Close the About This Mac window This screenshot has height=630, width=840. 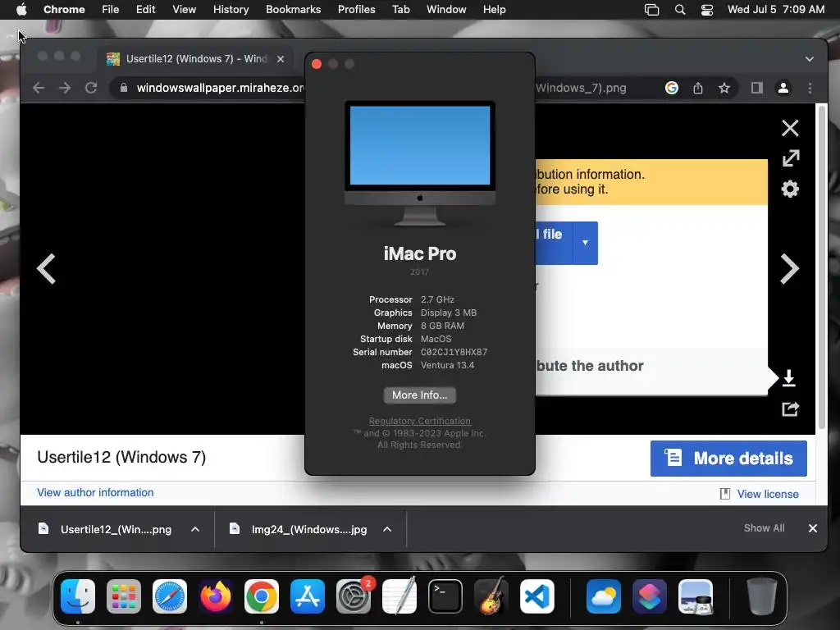317,64
